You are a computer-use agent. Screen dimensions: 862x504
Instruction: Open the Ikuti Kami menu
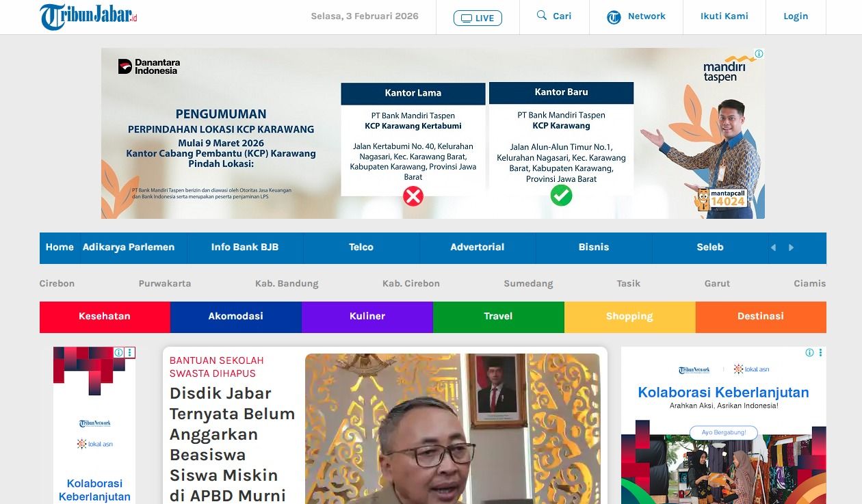(x=724, y=16)
